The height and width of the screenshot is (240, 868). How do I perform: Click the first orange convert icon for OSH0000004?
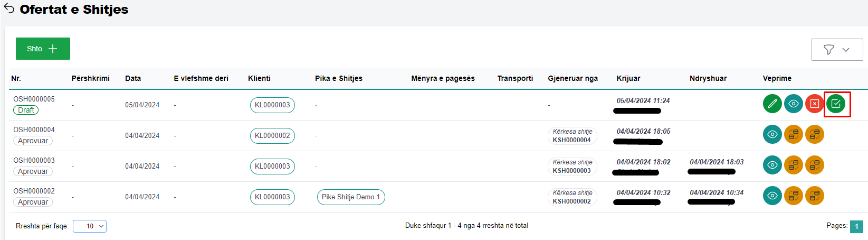(x=793, y=134)
